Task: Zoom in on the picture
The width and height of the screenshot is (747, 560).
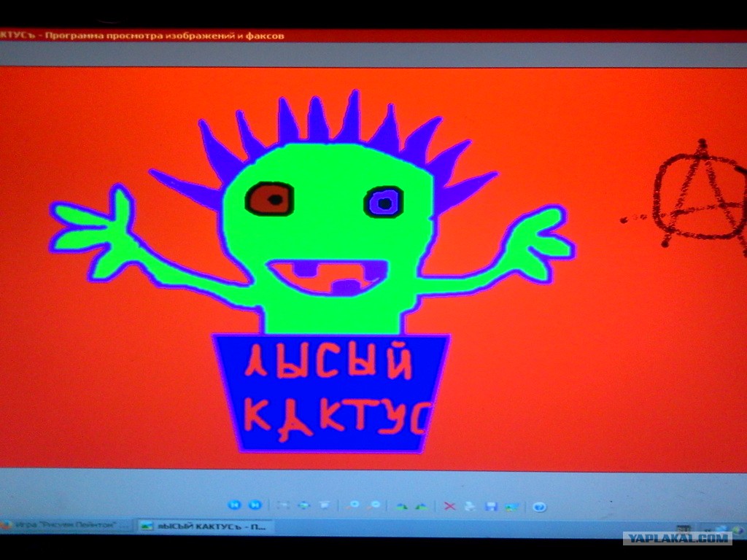Action: [354, 505]
